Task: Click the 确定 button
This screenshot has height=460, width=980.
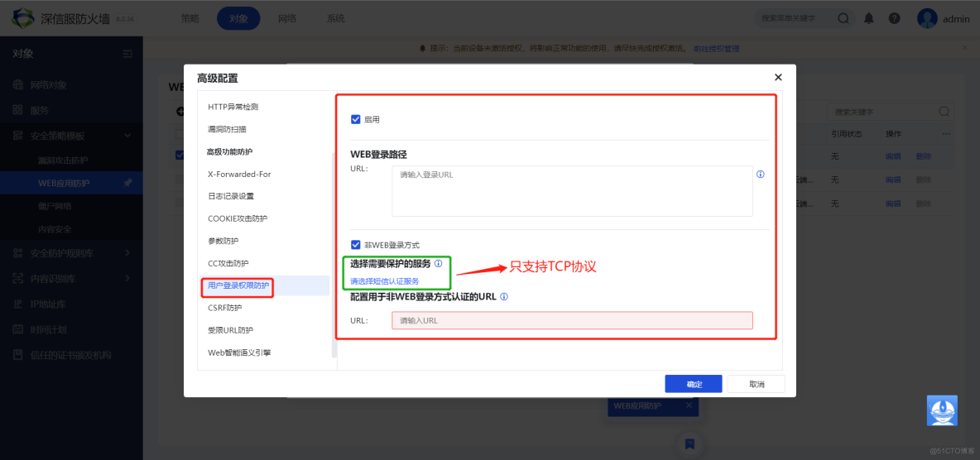Action: [694, 384]
